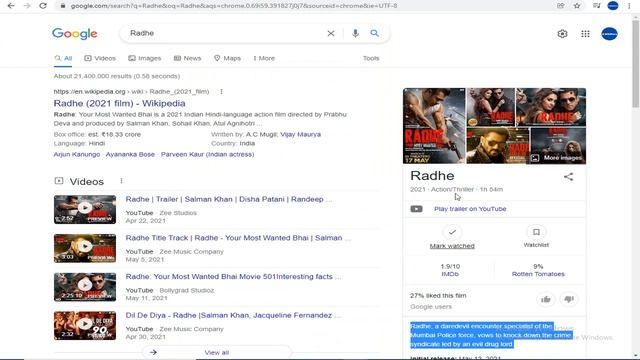
Task: Open the Chrome three-dot menu
Action: coord(629,6)
